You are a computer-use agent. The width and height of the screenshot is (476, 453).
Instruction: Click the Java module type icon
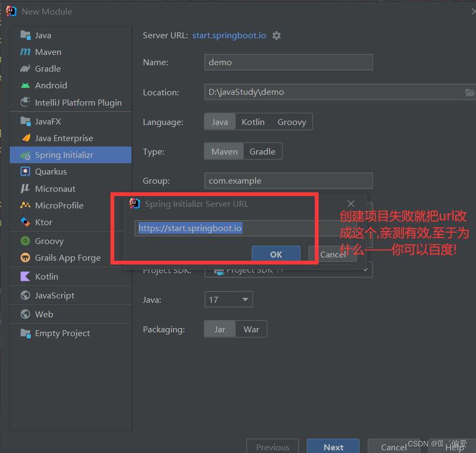[x=25, y=36]
